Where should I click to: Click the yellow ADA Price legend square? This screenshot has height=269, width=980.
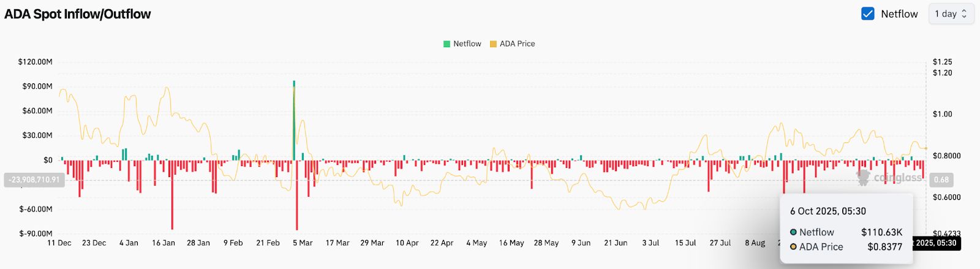pyautogui.click(x=493, y=44)
